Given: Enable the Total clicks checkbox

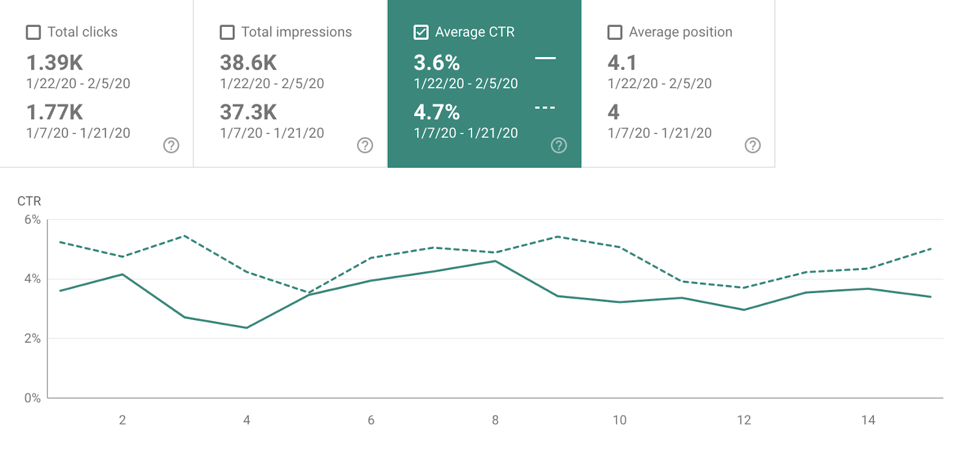Looking at the screenshot, I should tap(34, 32).
